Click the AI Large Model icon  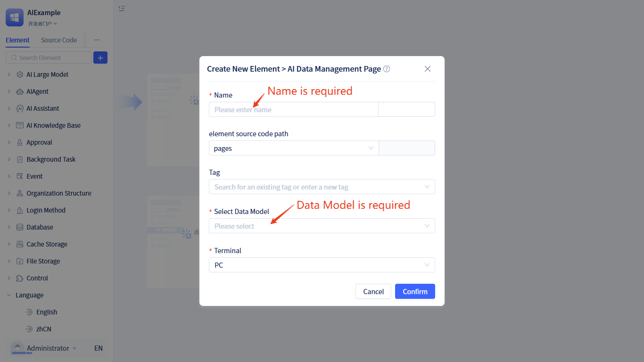[x=20, y=74]
